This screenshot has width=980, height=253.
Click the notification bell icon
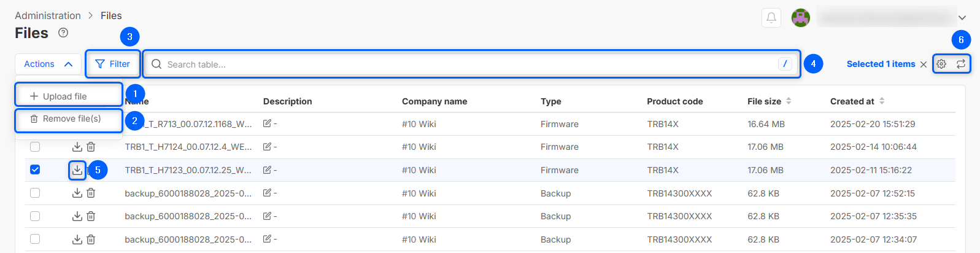(x=771, y=18)
